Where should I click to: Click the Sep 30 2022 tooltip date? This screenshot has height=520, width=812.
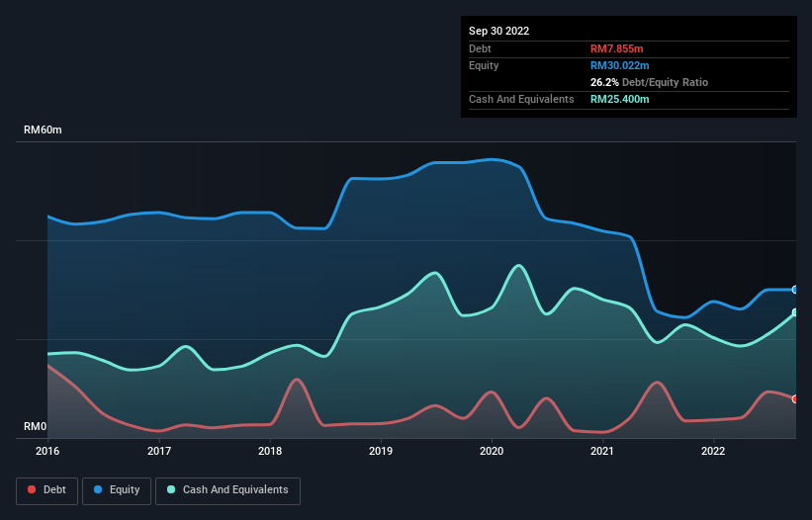[498, 31]
